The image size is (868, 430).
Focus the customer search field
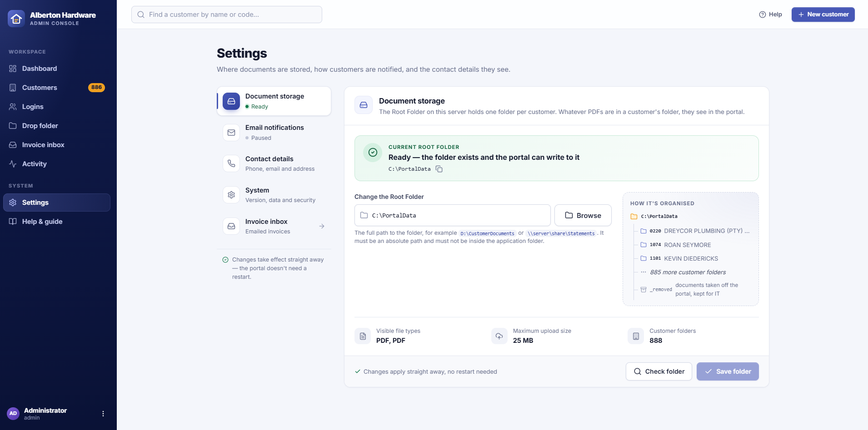pos(227,15)
